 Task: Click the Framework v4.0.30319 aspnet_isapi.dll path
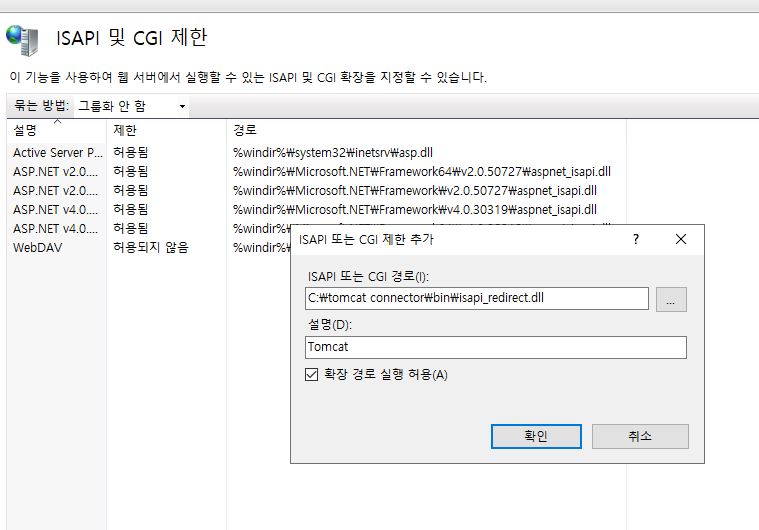[415, 210]
